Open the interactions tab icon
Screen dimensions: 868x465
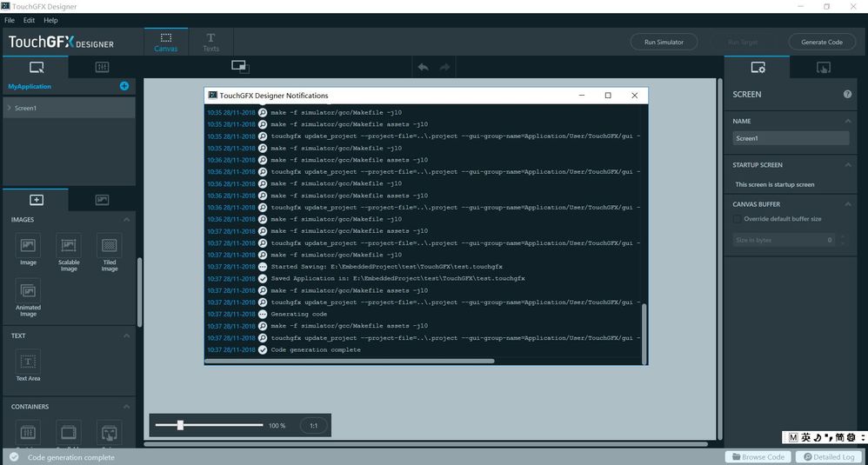pos(823,67)
